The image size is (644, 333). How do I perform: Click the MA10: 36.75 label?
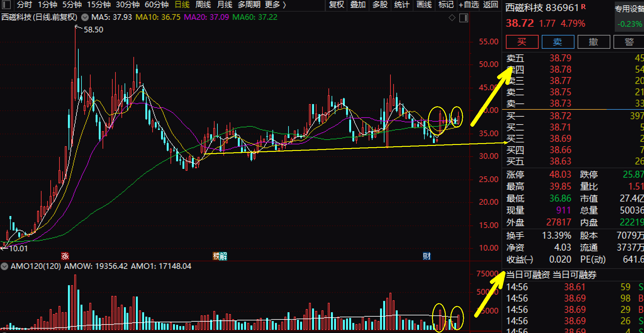click(x=158, y=17)
